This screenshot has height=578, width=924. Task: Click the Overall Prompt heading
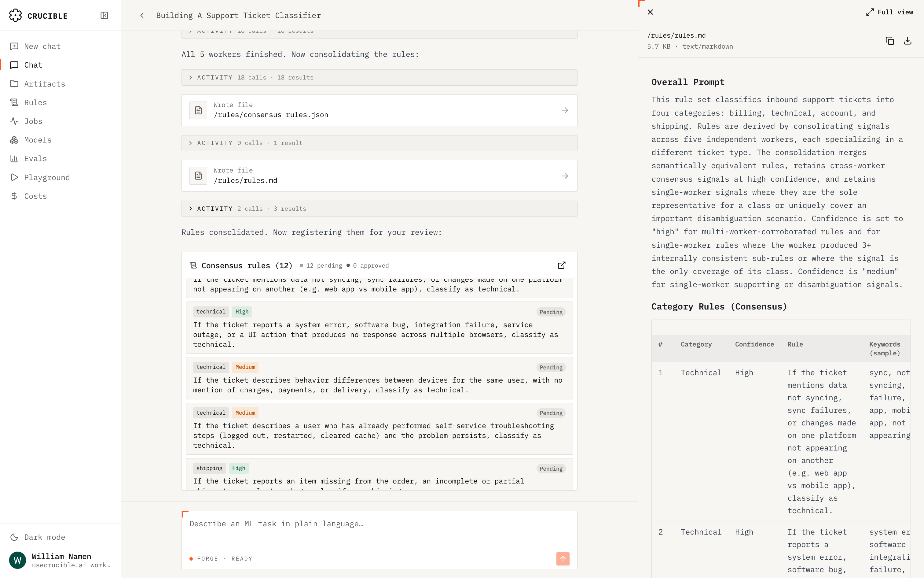pos(688,82)
